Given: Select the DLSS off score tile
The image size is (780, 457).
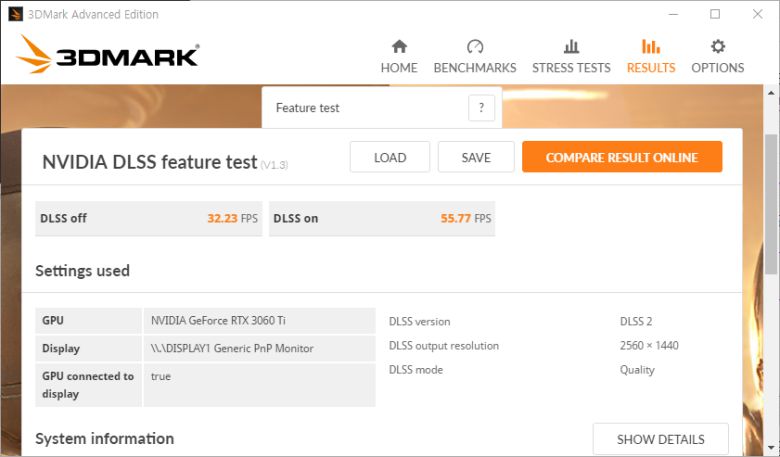Looking at the screenshot, I should [148, 218].
